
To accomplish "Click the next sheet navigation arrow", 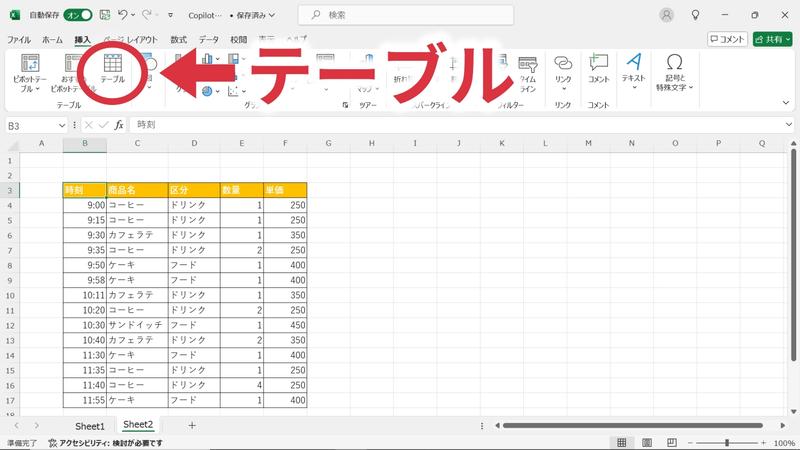I will click(x=37, y=426).
